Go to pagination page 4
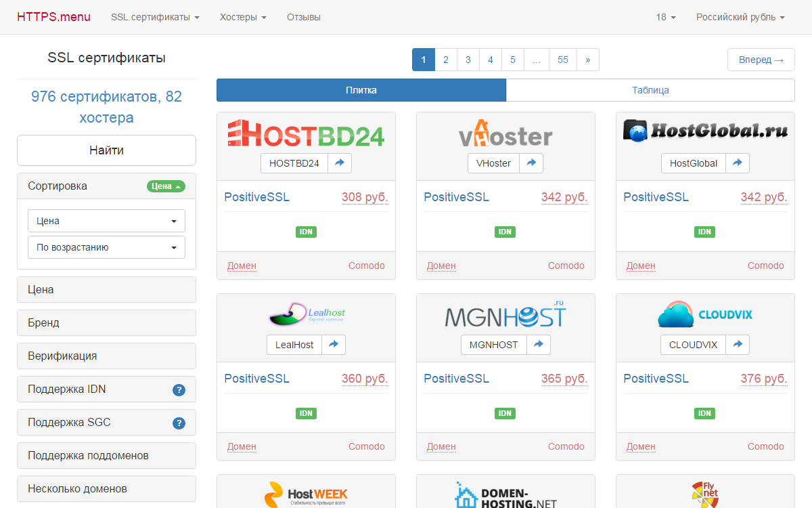 pyautogui.click(x=490, y=60)
